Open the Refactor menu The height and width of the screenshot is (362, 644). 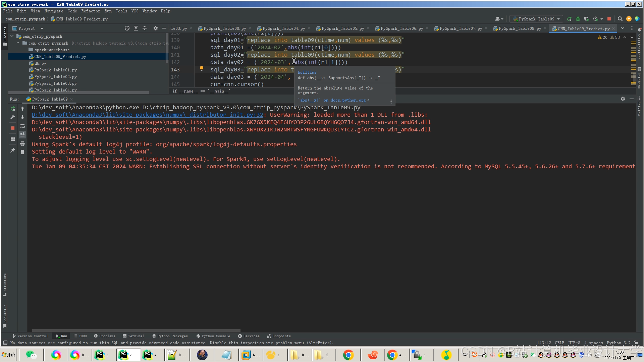[90, 11]
